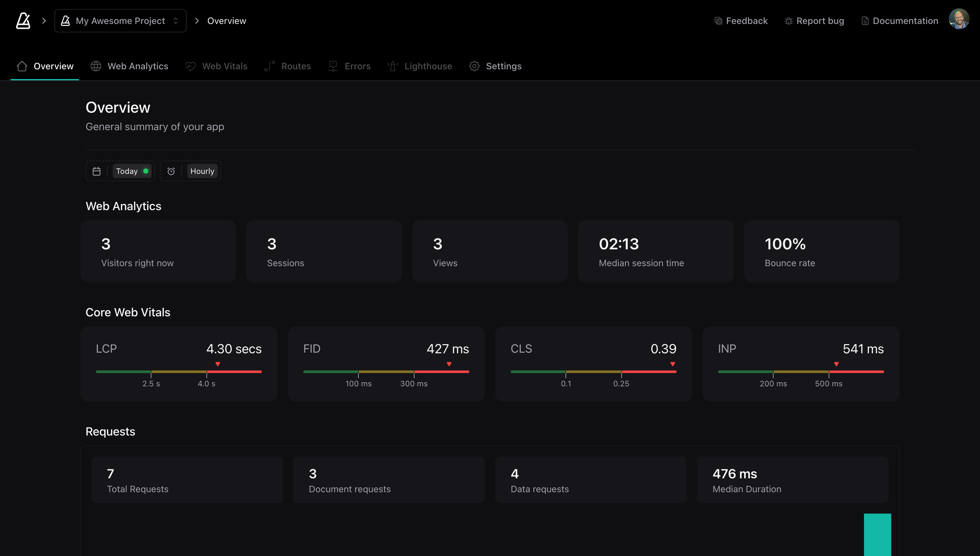
Task: Click the Report bug icon
Action: click(x=788, y=20)
